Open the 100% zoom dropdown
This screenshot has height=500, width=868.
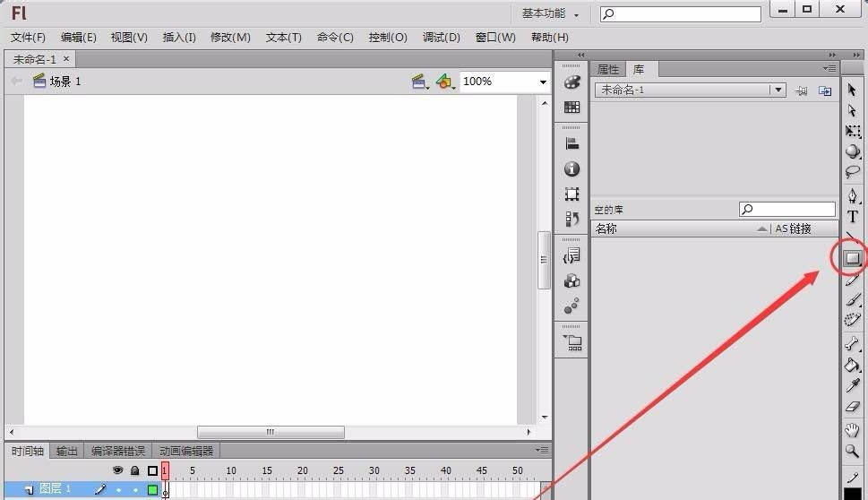pos(543,82)
